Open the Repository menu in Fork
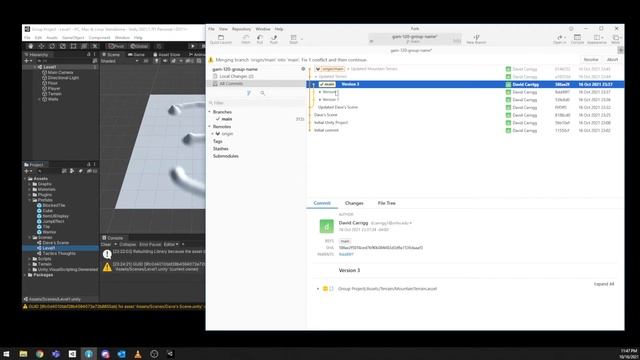This screenshot has width=640, height=360. point(241,29)
